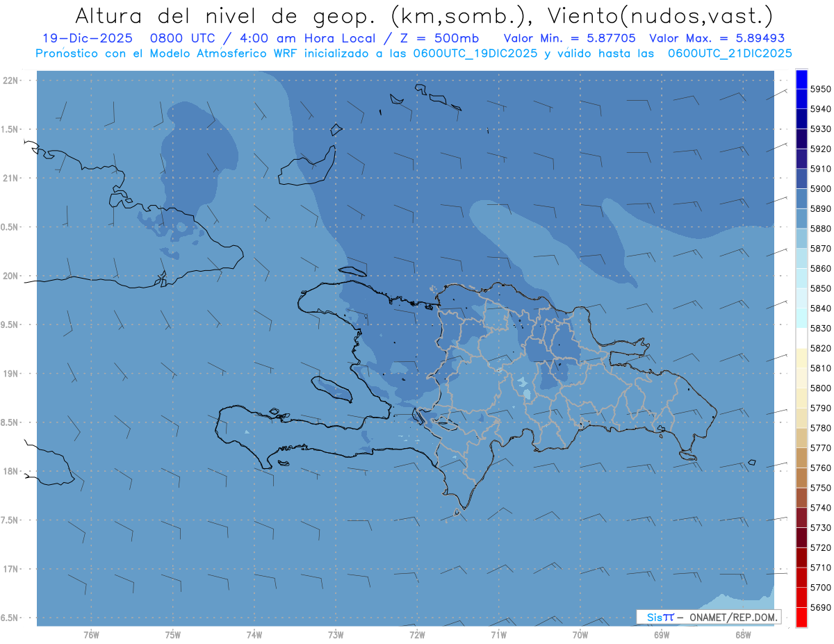Select the 76W longitude axis label
The height and width of the screenshot is (644, 834).
point(91,634)
